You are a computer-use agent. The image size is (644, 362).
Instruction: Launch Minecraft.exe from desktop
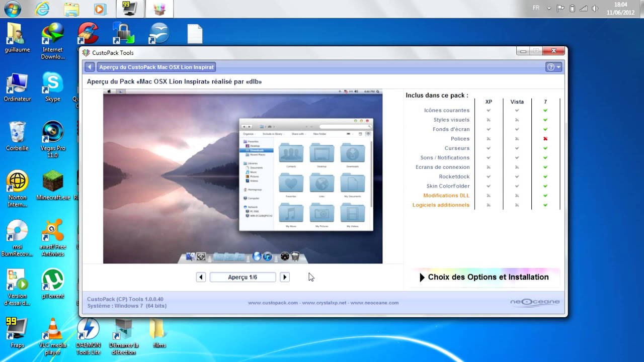(x=53, y=186)
